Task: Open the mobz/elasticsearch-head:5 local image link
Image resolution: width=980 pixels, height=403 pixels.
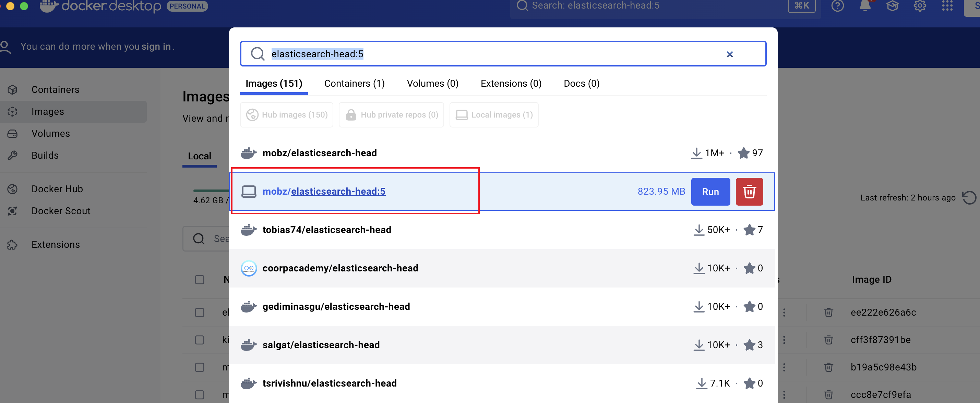Action: point(324,192)
